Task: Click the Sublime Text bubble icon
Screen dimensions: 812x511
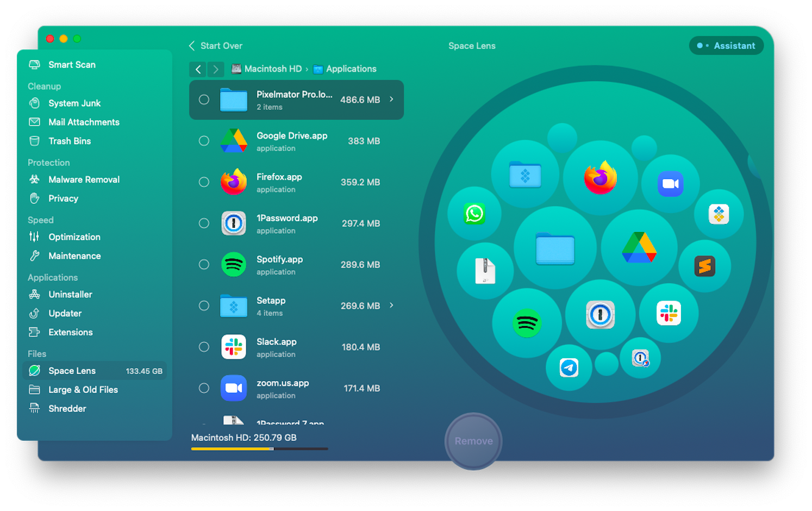Action: 705,266
